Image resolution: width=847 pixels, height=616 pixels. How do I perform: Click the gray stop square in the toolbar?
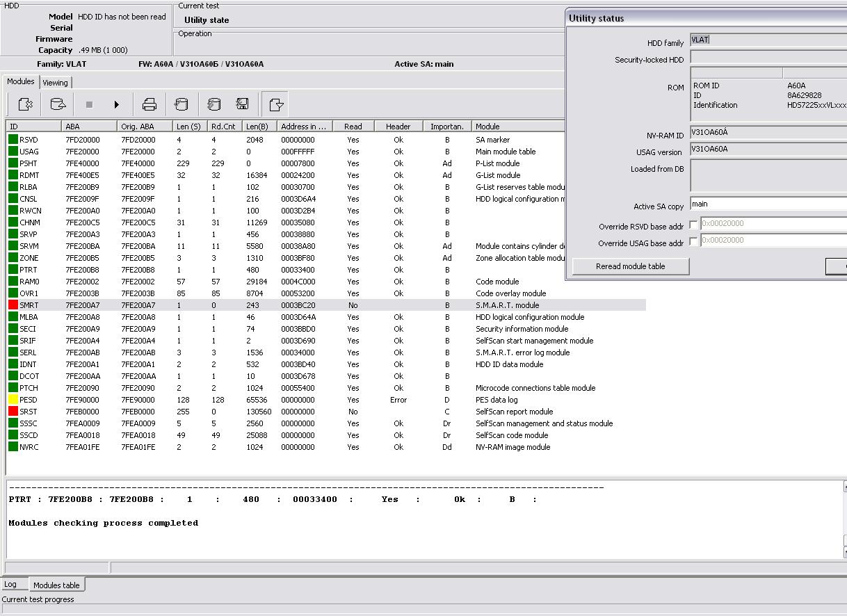coord(89,104)
